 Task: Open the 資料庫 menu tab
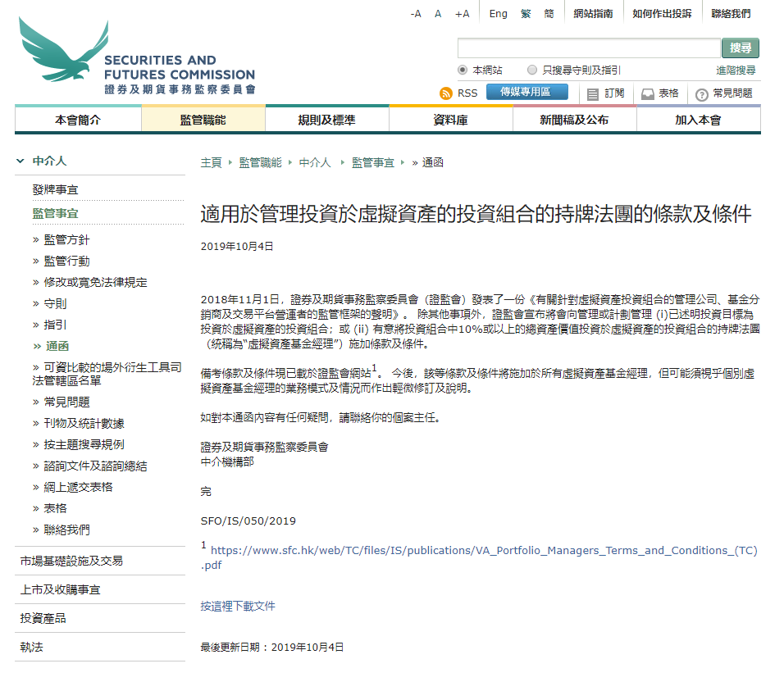pyautogui.click(x=450, y=120)
